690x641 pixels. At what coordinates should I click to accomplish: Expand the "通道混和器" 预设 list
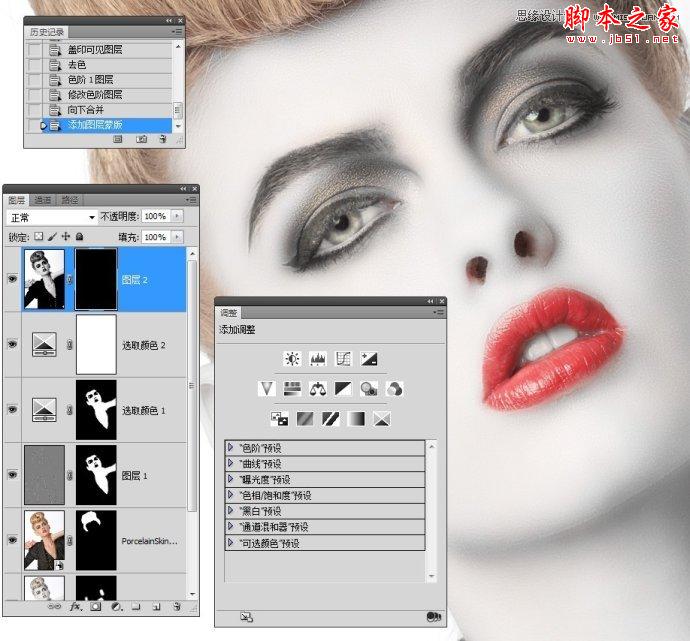coord(231,527)
